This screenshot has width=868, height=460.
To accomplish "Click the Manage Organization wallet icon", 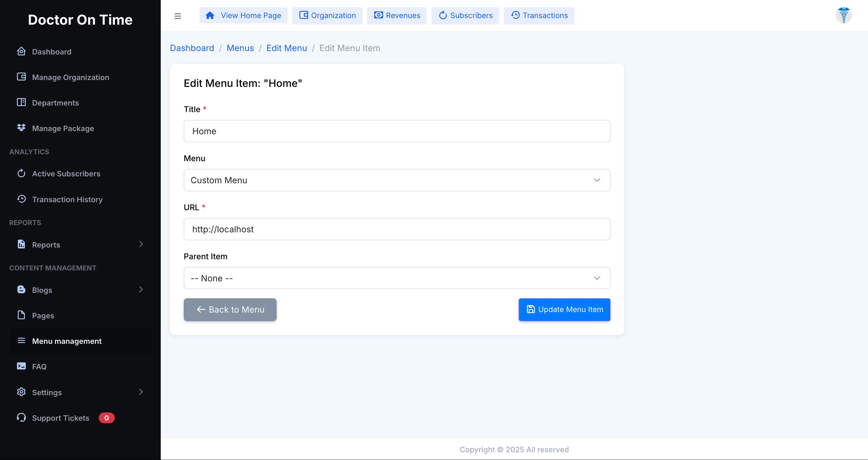I will pyautogui.click(x=21, y=77).
